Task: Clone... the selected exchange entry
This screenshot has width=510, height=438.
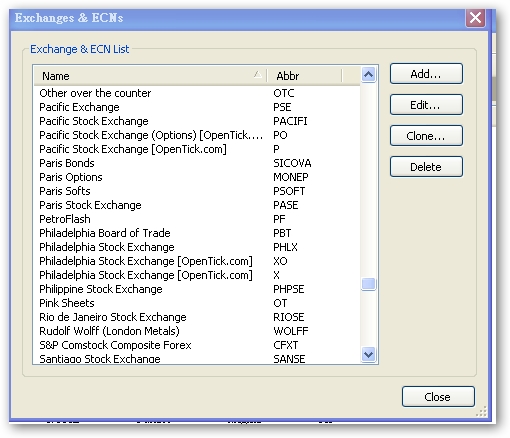Action: (426, 136)
